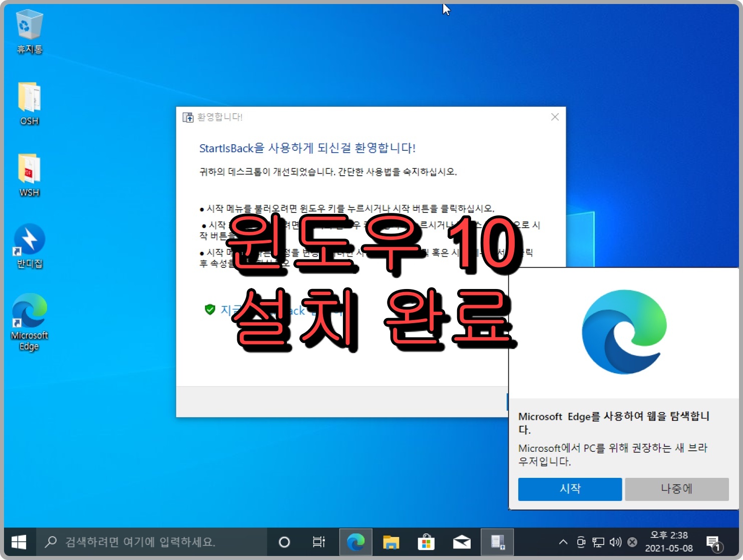This screenshot has height=560, width=743.
Task: Click 시작 in the Edge promotion popup
Action: click(569, 489)
